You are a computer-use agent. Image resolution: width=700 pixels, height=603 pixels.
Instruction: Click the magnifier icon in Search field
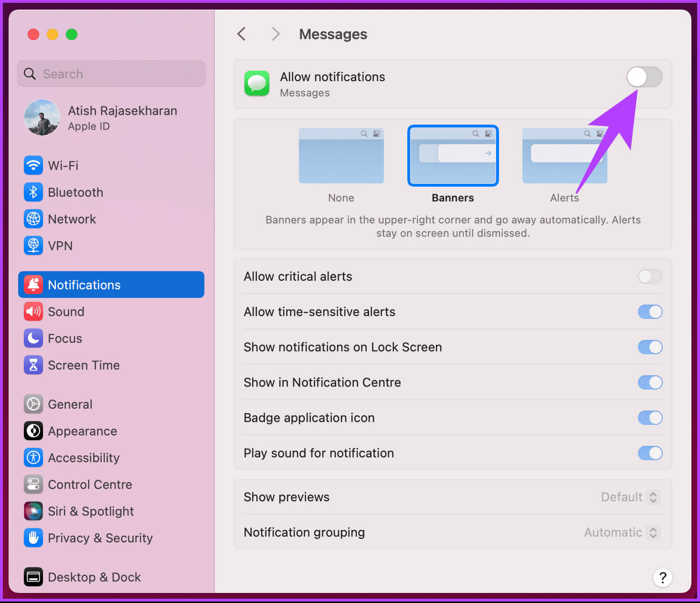[x=30, y=74]
